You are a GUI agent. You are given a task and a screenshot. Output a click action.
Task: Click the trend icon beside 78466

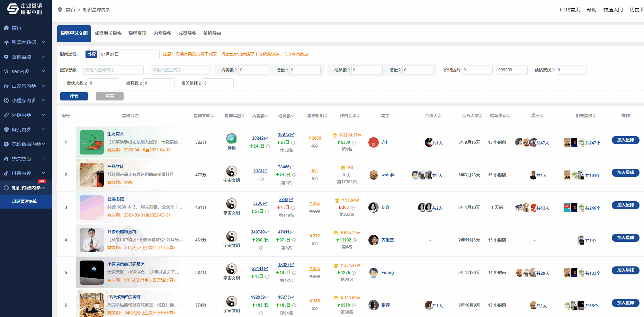[292, 167]
